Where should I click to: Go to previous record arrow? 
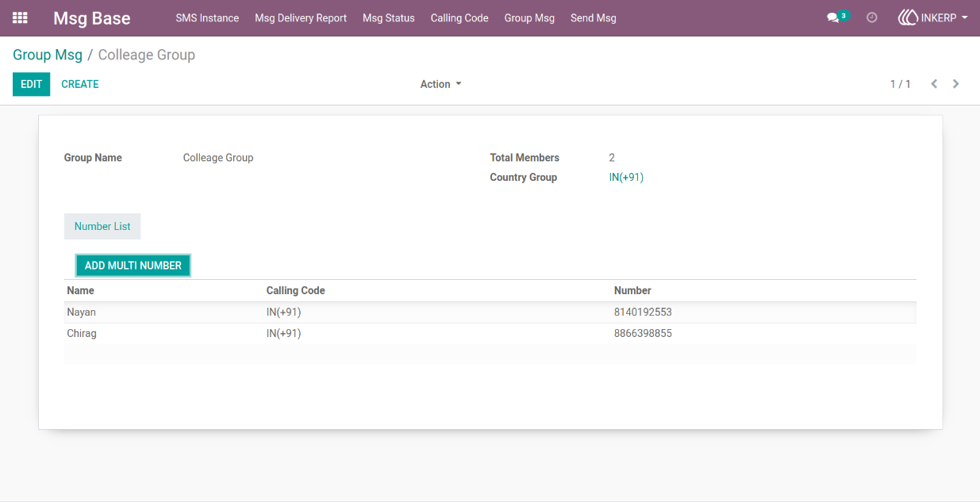(x=934, y=84)
